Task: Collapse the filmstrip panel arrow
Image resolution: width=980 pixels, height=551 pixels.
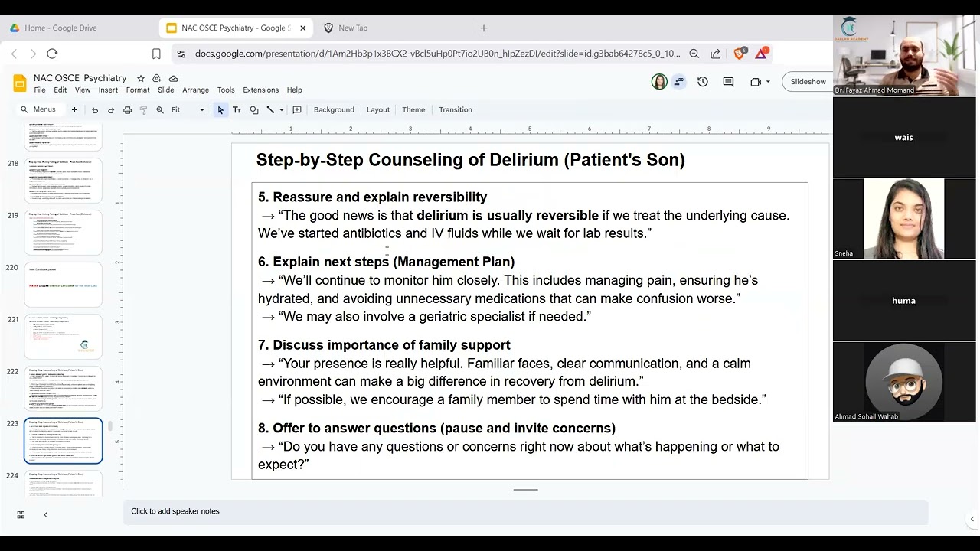Action: coord(45,515)
